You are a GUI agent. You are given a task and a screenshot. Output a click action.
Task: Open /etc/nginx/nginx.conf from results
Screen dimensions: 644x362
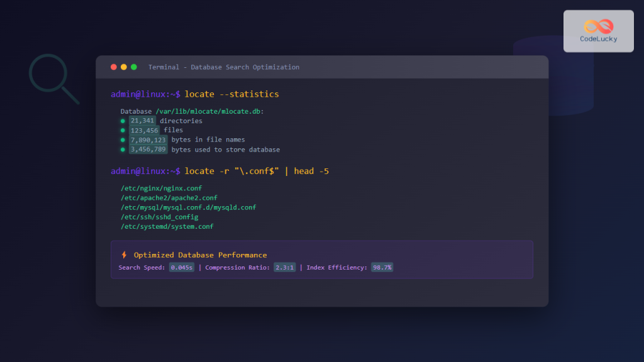[161, 188]
